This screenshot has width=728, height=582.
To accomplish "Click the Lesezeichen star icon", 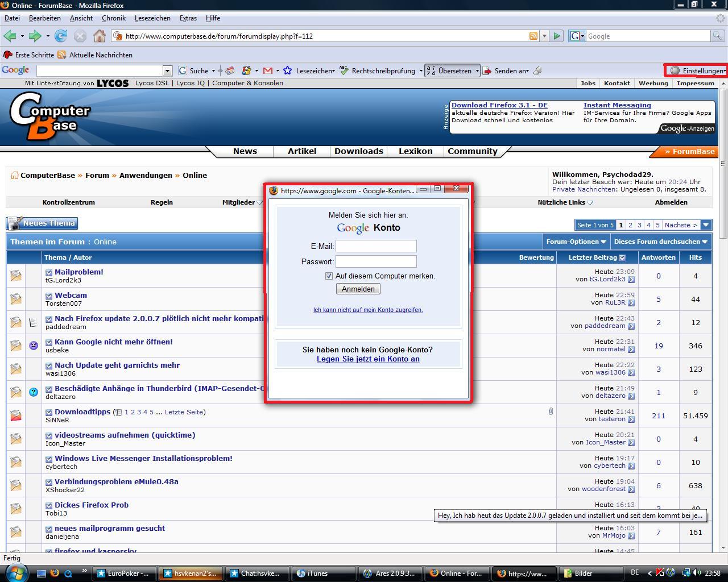I will (x=288, y=70).
